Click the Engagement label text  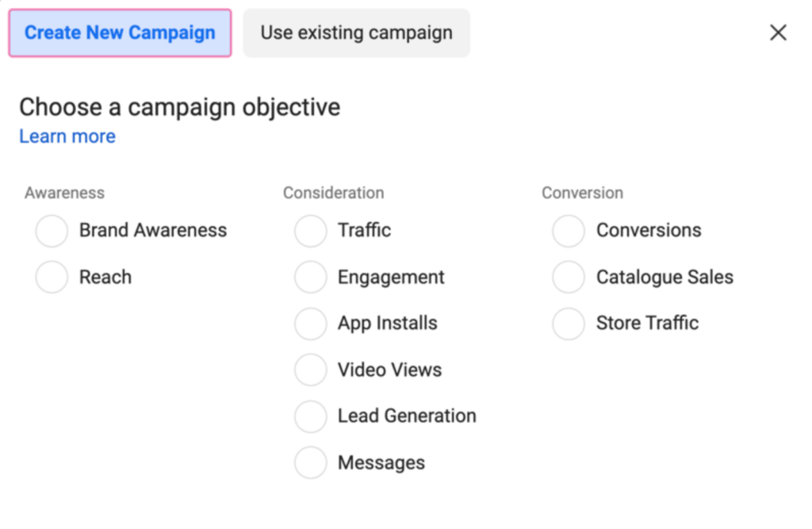[390, 277]
